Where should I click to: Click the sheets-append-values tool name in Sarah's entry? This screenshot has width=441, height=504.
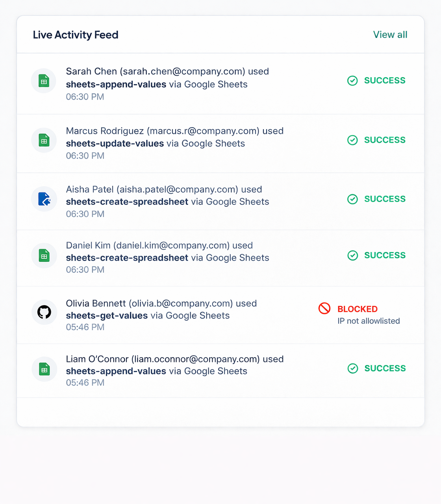pyautogui.click(x=115, y=84)
